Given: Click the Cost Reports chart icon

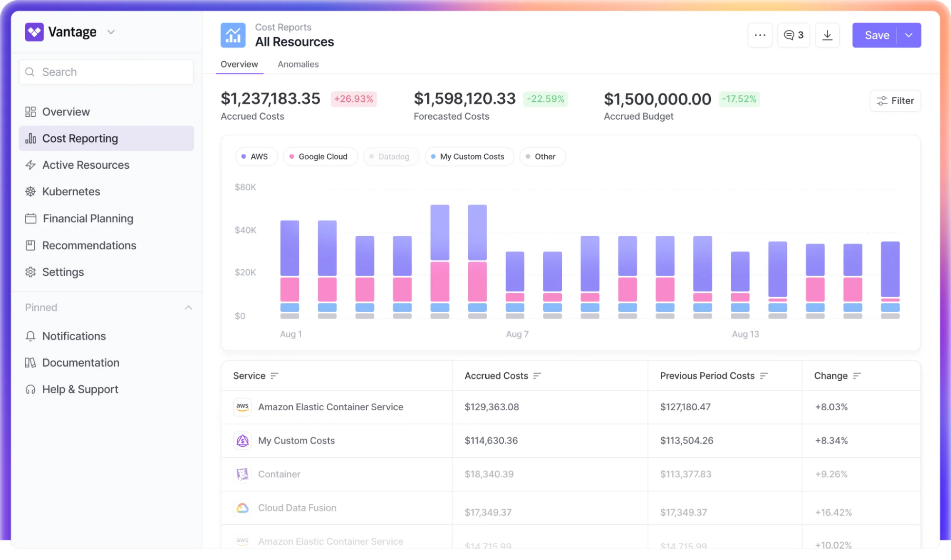Looking at the screenshot, I should tap(233, 35).
